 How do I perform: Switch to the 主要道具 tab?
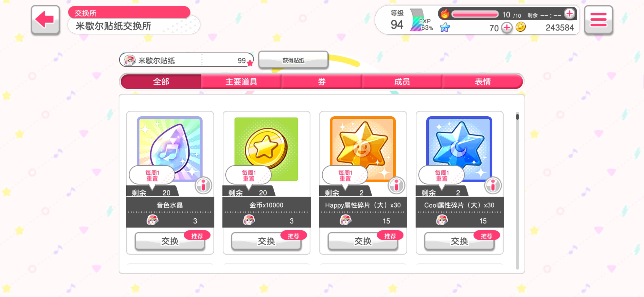(241, 82)
